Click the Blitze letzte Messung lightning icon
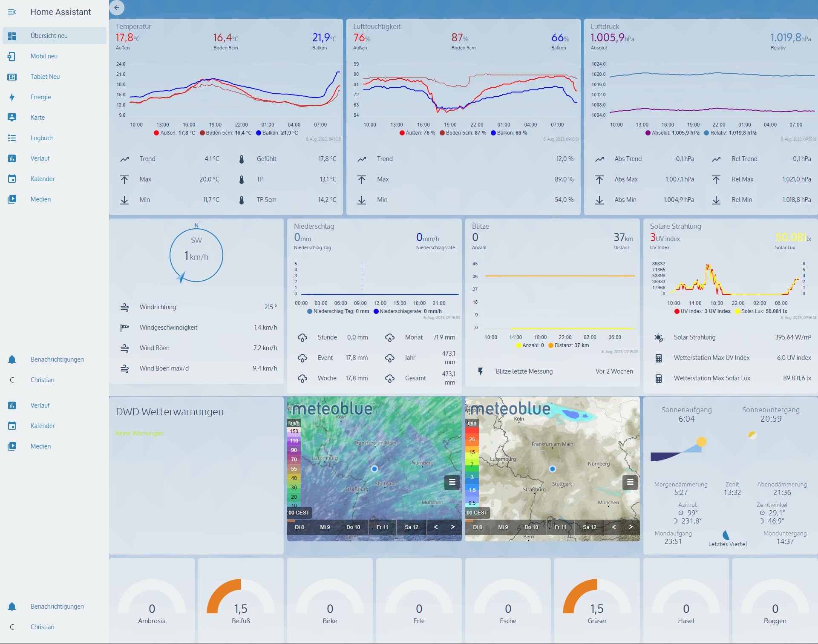The image size is (818, 644). click(x=481, y=371)
